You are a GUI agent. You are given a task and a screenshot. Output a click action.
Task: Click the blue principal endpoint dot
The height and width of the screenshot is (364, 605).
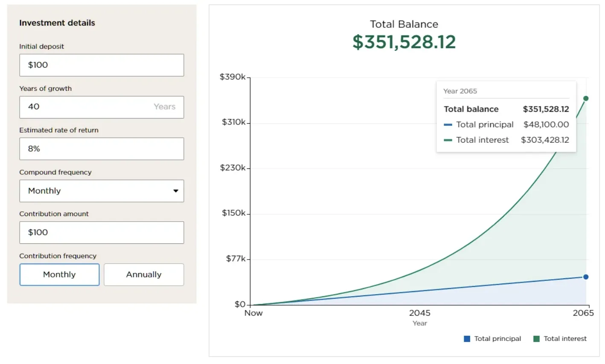point(587,277)
